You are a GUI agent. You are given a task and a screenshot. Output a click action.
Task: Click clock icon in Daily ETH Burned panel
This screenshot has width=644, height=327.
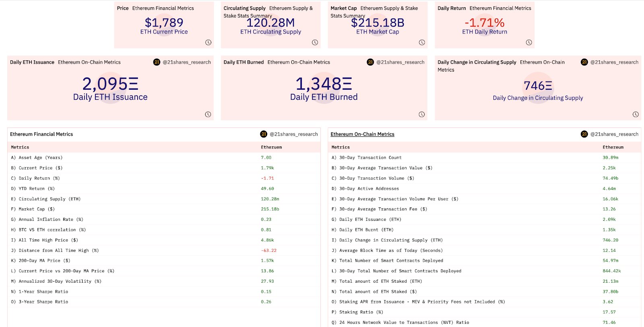click(x=422, y=115)
